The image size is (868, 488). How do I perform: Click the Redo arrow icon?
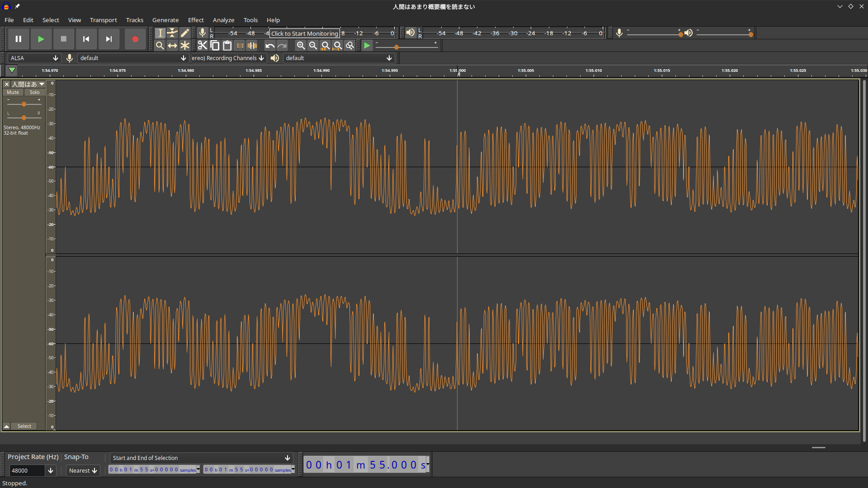point(282,45)
